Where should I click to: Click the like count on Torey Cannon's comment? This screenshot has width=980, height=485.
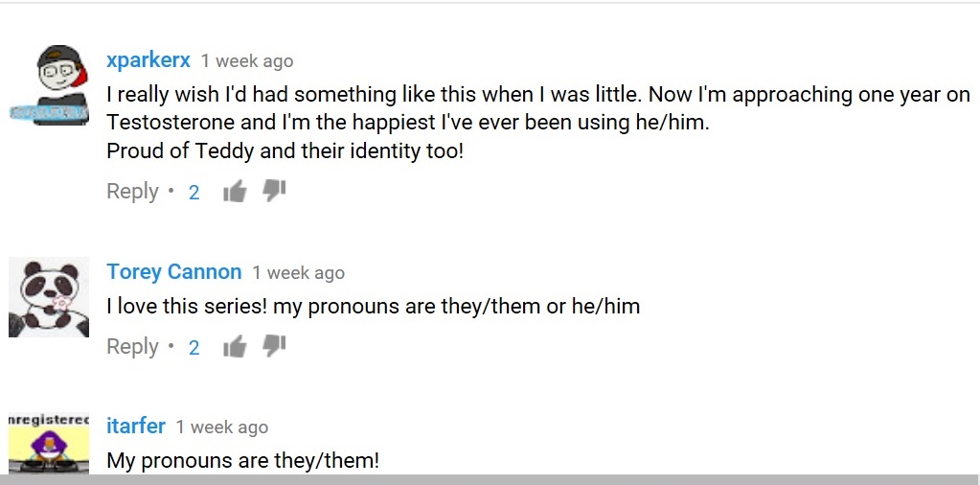tap(194, 348)
